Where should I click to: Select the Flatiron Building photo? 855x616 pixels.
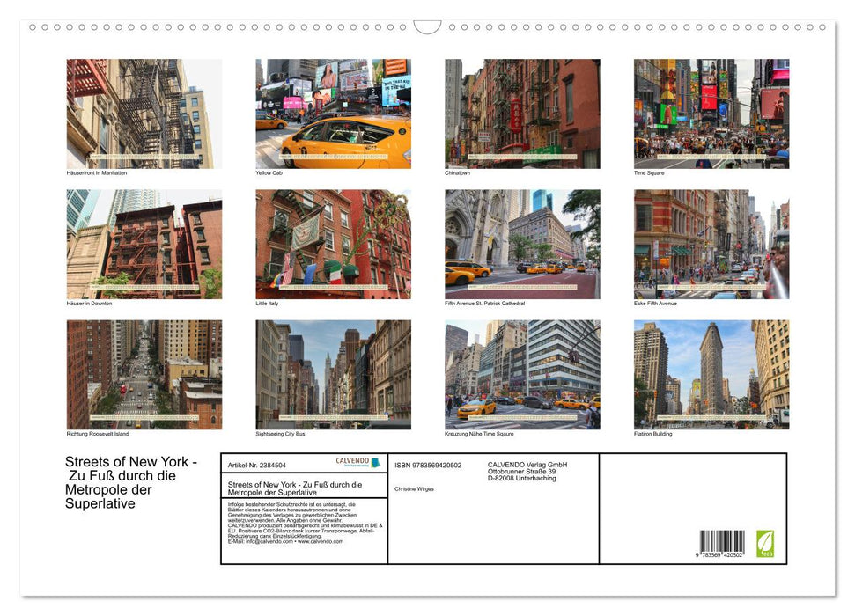(x=711, y=375)
